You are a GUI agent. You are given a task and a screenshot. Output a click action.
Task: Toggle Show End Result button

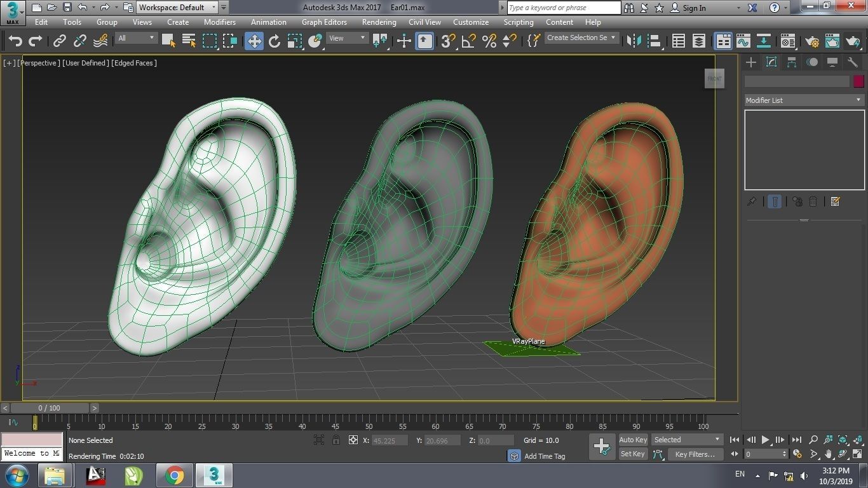(x=775, y=201)
